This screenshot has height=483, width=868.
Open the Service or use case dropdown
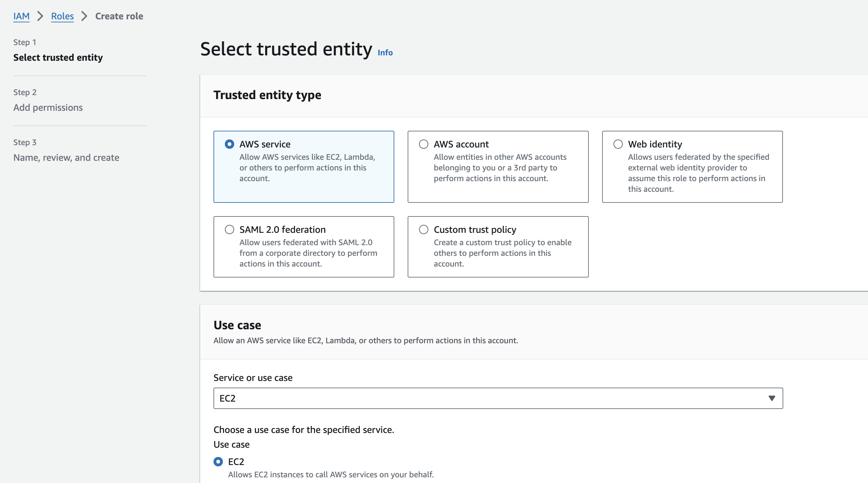coord(498,398)
